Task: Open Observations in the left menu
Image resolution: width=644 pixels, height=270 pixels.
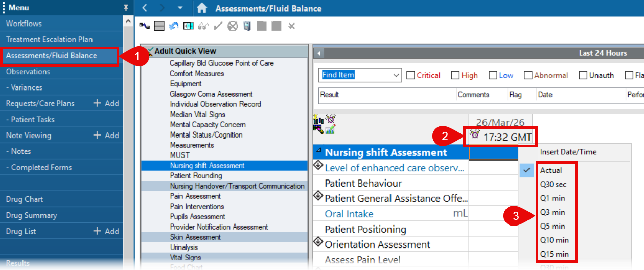Action: point(28,72)
